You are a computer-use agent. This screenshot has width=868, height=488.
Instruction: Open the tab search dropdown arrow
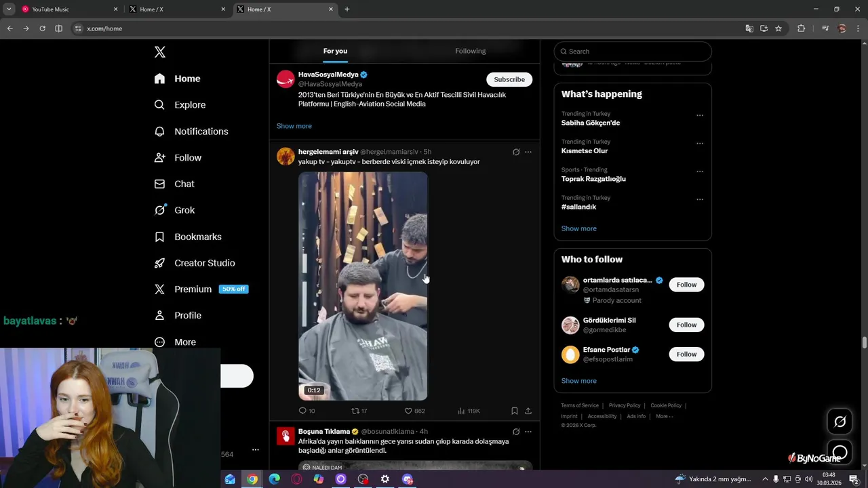tap(9, 9)
